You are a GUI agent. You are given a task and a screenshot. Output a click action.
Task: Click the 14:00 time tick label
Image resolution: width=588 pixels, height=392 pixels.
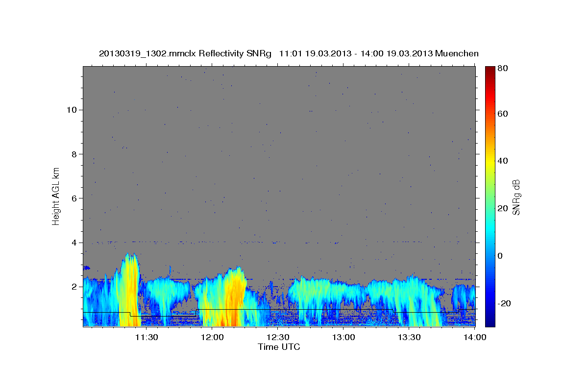tap(475, 337)
